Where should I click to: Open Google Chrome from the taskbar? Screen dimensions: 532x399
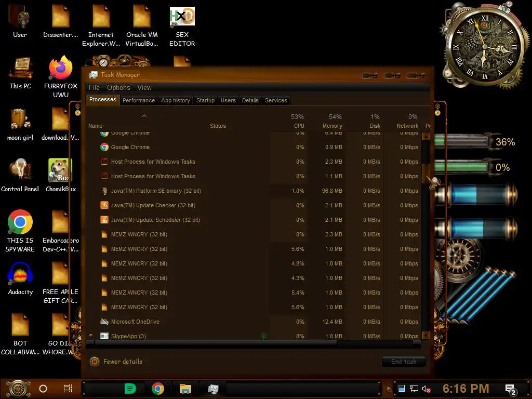click(158, 389)
